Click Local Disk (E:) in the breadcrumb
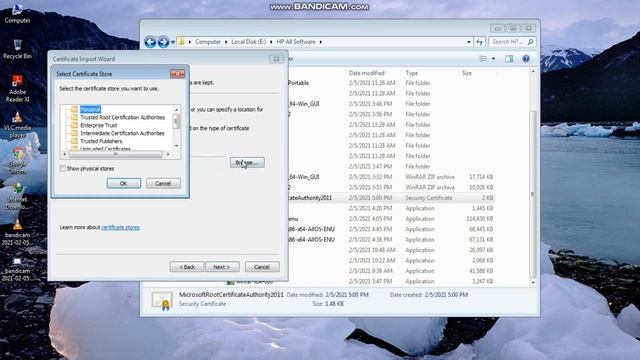The width and height of the screenshot is (640, 360). (249, 42)
